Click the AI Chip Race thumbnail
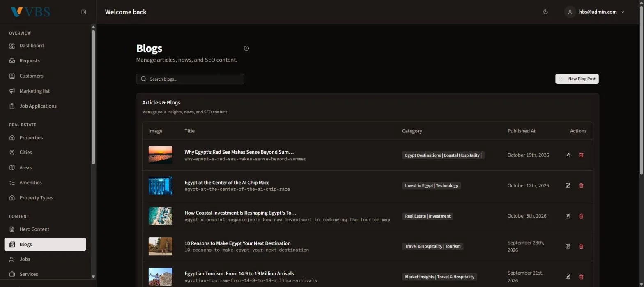The height and width of the screenshot is (287, 644). click(x=161, y=185)
